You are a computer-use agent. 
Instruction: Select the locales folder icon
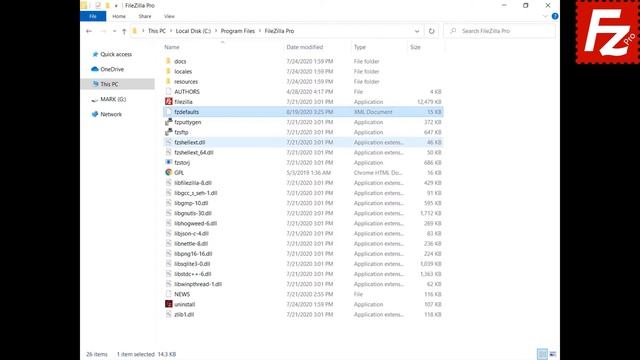click(168, 71)
